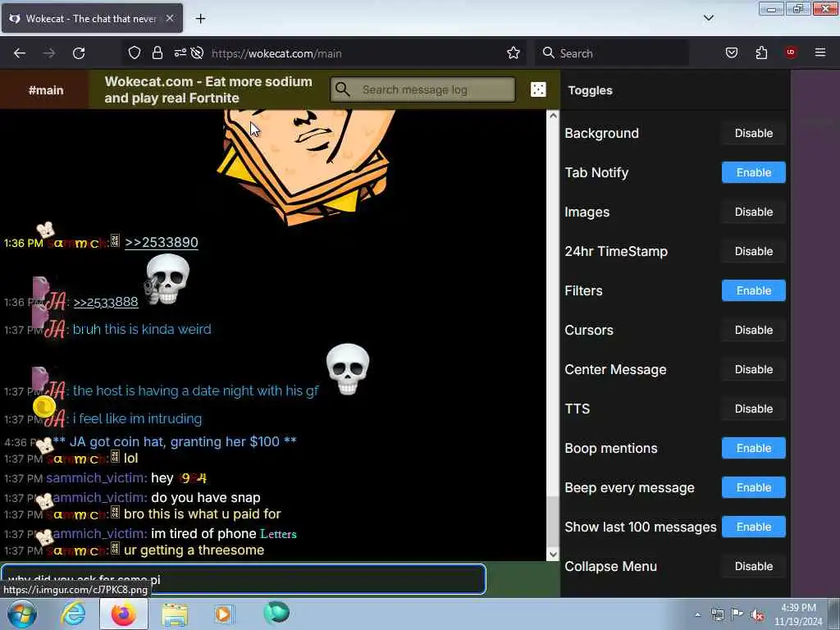The height and width of the screenshot is (630, 840).
Task: Click taskbar clock showing 4:39 PM
Action: coord(798,614)
